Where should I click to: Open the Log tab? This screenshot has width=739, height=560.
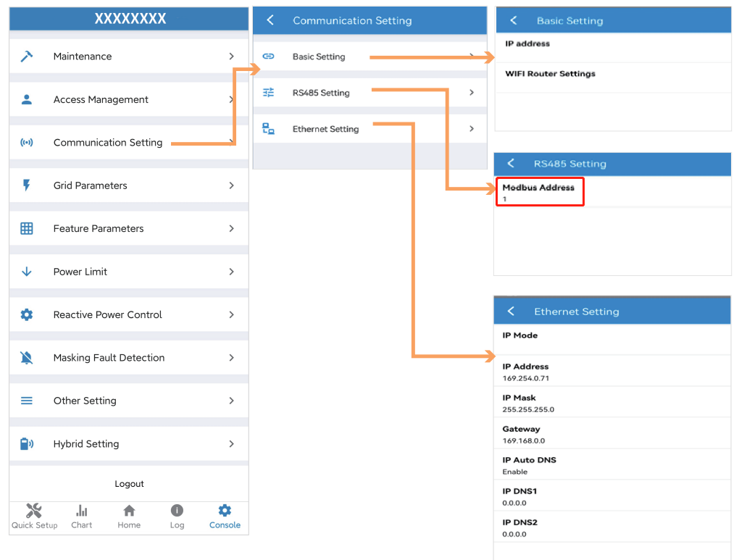pyautogui.click(x=177, y=516)
